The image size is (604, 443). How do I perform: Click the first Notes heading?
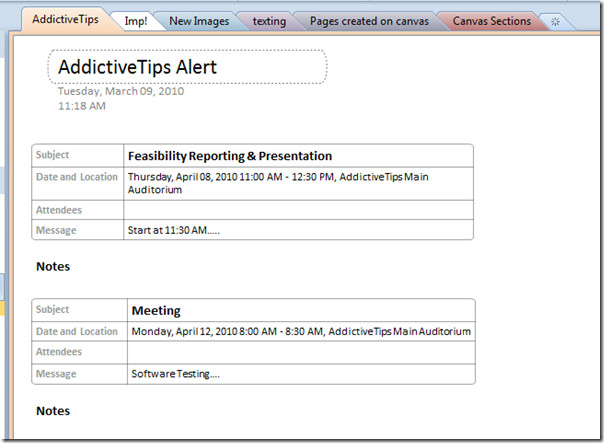point(53,267)
